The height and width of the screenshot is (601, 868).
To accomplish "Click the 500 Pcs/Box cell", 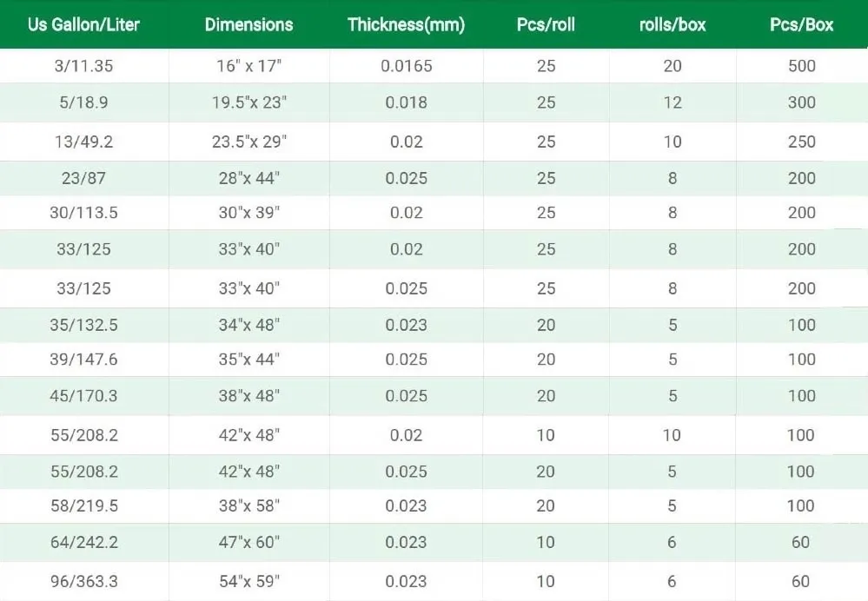I will (801, 66).
